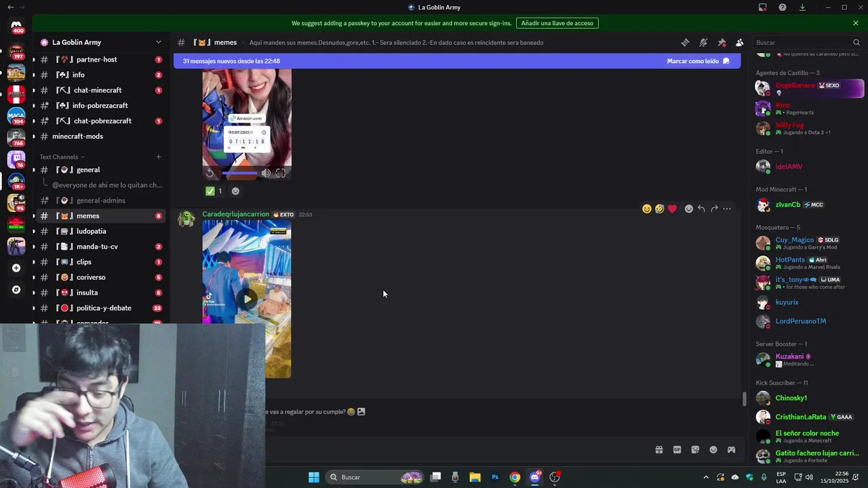868x488 pixels.
Task: Open the minecraft-mods channel
Action: pos(100,136)
